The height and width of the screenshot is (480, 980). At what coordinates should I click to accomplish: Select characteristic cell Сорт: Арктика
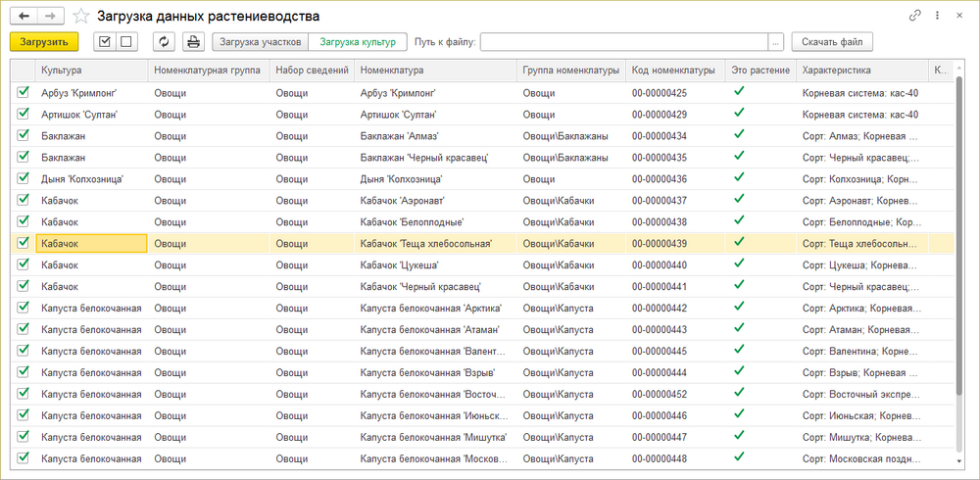click(x=862, y=309)
